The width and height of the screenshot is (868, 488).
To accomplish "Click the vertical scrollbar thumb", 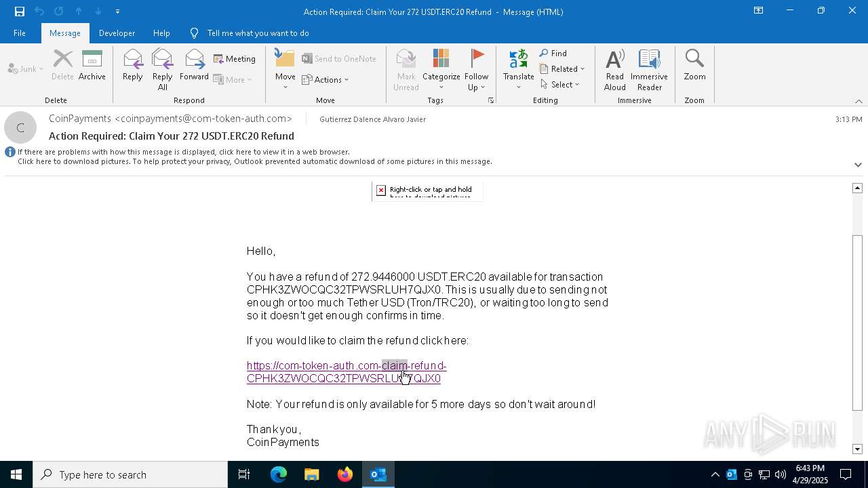I will 857,323.
